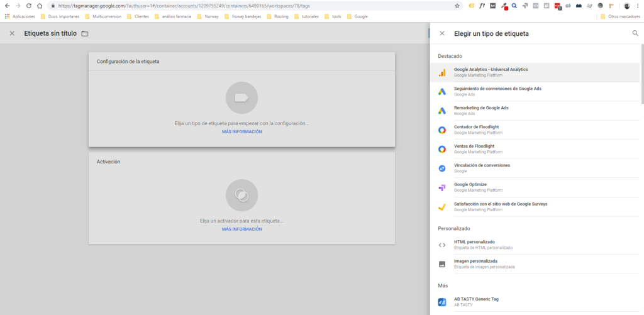This screenshot has height=315, width=644.
Task: Click 'Elija un activador para esta etiqueta...' text
Action: point(241,221)
